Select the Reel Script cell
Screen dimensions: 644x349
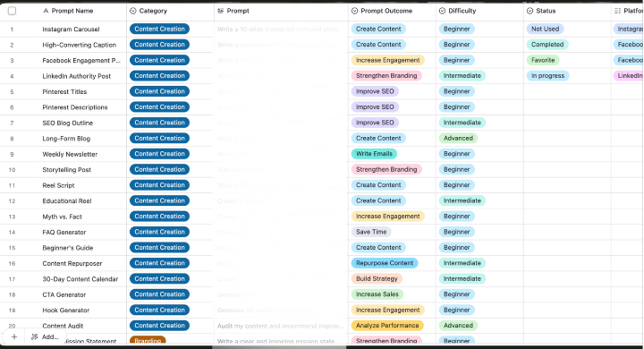(x=58, y=185)
